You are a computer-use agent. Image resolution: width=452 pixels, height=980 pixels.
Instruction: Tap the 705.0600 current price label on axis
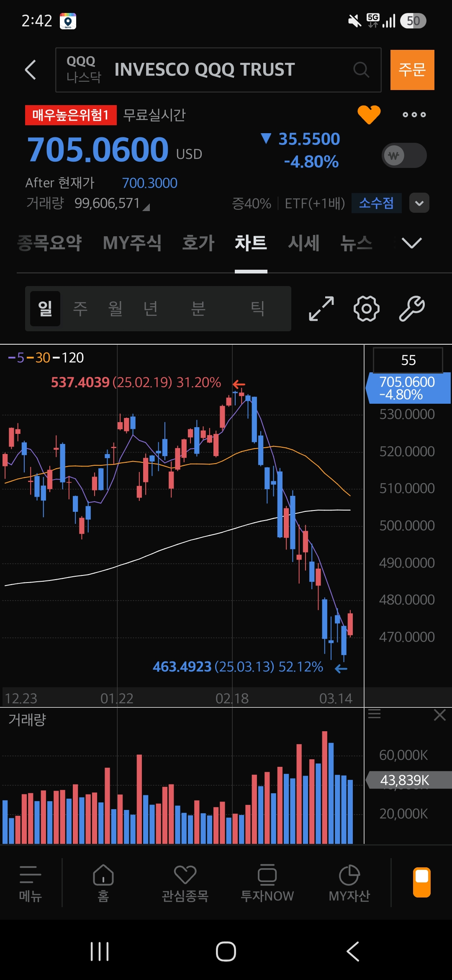(408, 388)
